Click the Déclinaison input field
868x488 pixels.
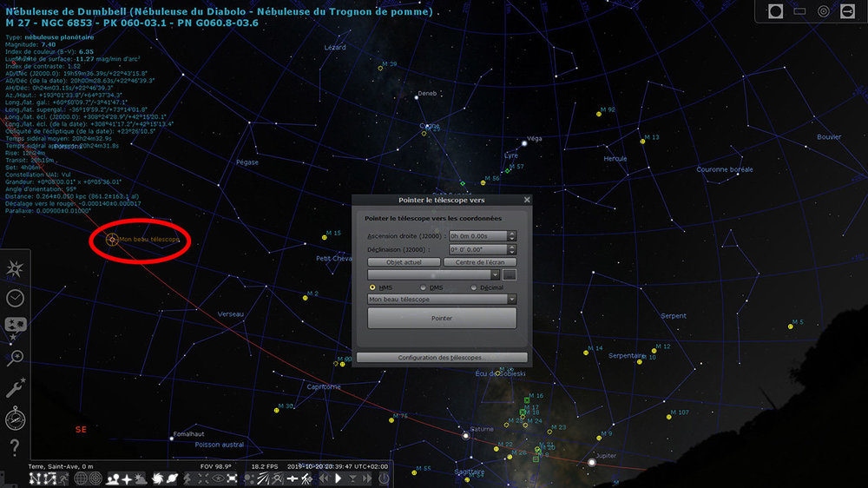click(478, 250)
